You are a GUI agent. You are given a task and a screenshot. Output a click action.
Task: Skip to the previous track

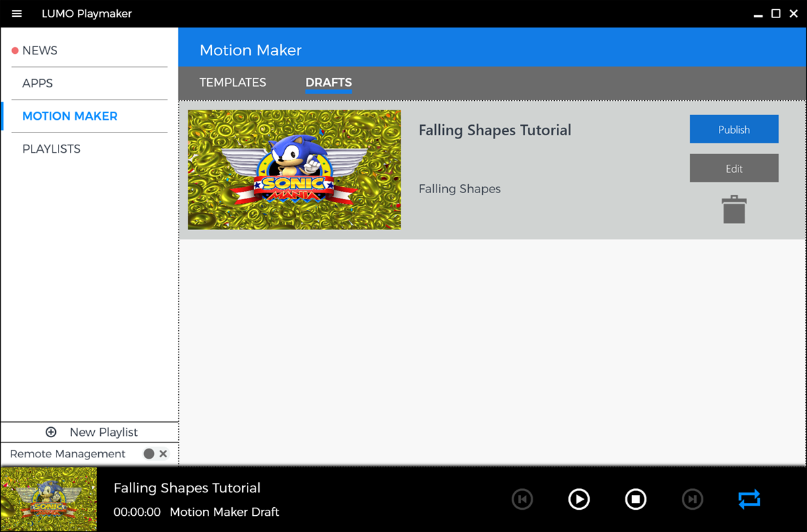(x=522, y=499)
